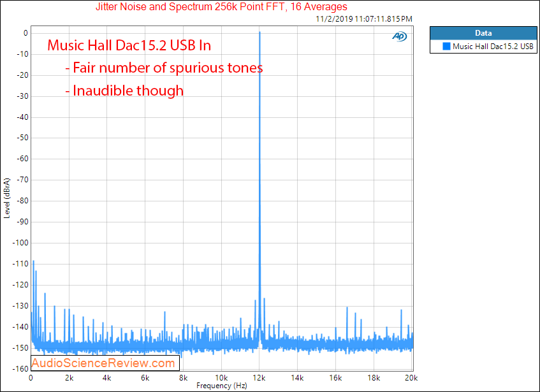Click the timestamp 11/2/2019 11:07:11.815 PM
Screen dimensions: 540x392
click(364, 19)
